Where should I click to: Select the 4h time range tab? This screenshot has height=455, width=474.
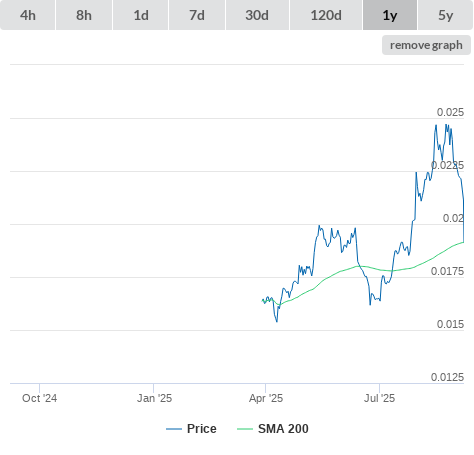28,15
